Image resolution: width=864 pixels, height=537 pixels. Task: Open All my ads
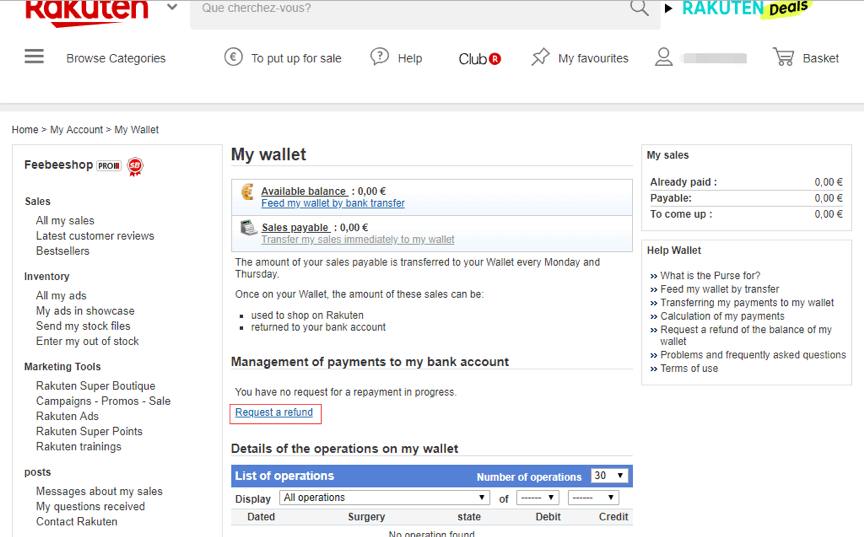pyautogui.click(x=61, y=295)
